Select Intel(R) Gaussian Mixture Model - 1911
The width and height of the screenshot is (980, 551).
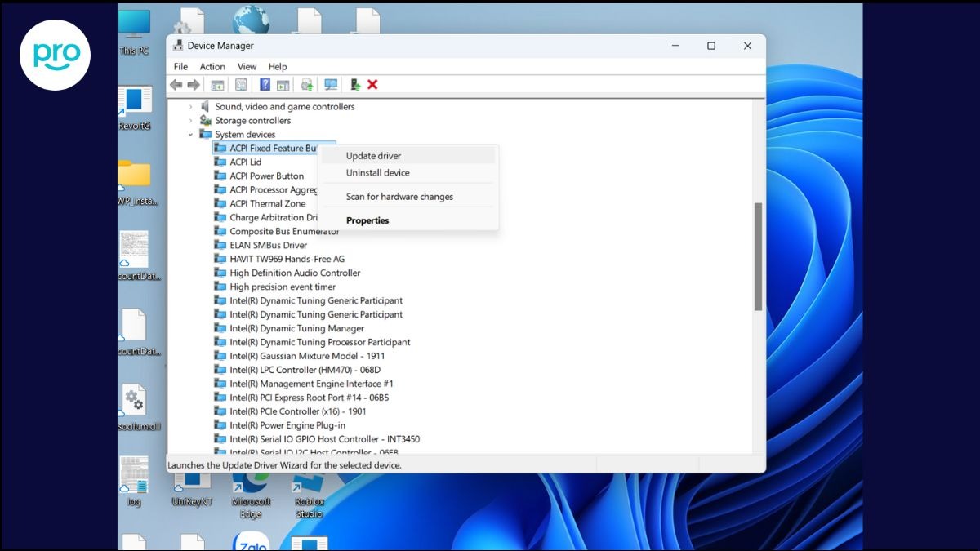tap(307, 357)
